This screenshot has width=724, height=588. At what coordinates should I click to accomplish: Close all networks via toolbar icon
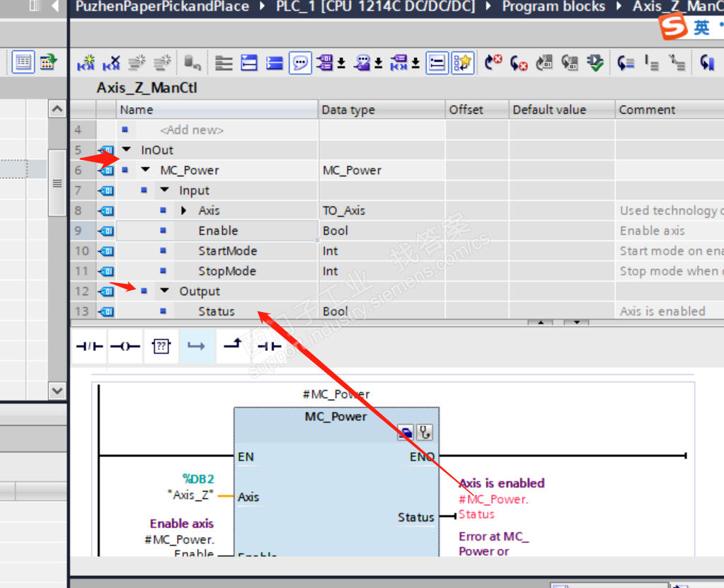coord(275,63)
